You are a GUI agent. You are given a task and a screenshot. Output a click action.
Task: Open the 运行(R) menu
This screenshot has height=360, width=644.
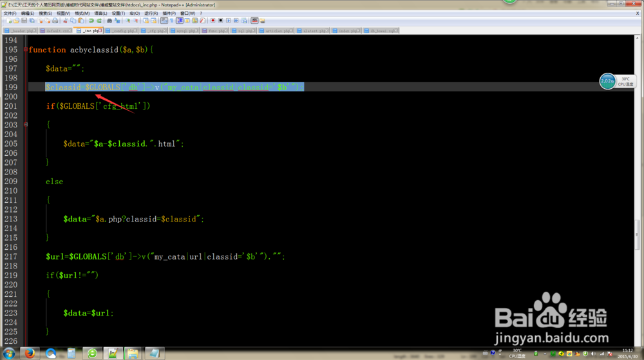(x=151, y=13)
